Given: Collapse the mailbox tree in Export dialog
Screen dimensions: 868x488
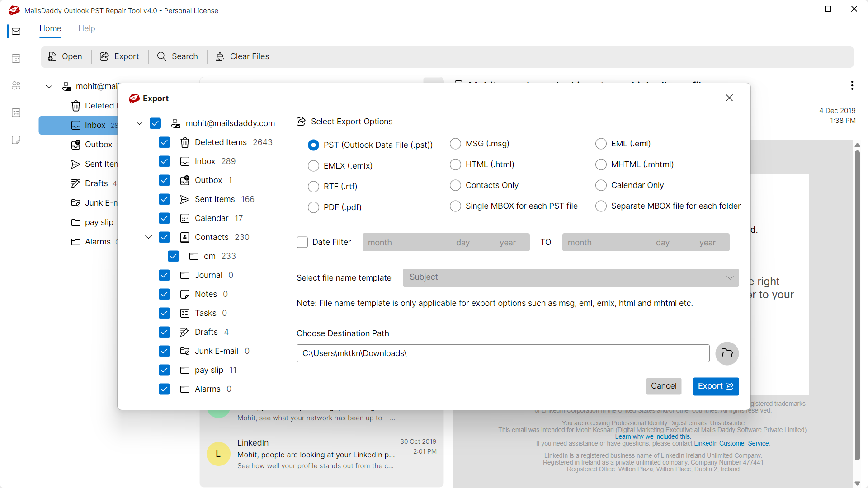Looking at the screenshot, I should click(139, 123).
